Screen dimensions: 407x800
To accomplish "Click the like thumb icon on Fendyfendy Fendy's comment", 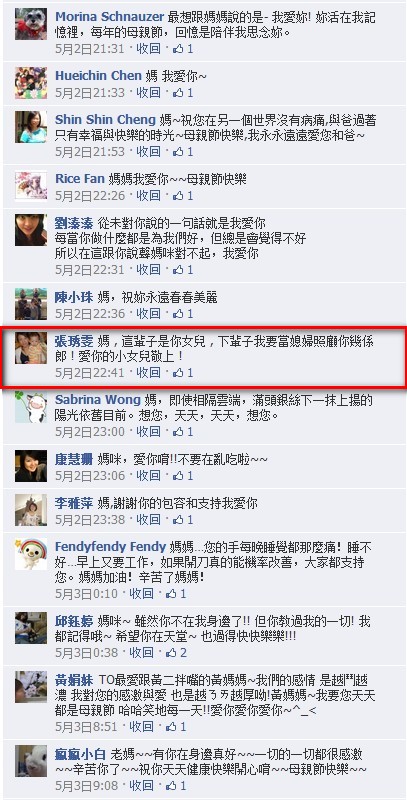I will pos(171,594).
